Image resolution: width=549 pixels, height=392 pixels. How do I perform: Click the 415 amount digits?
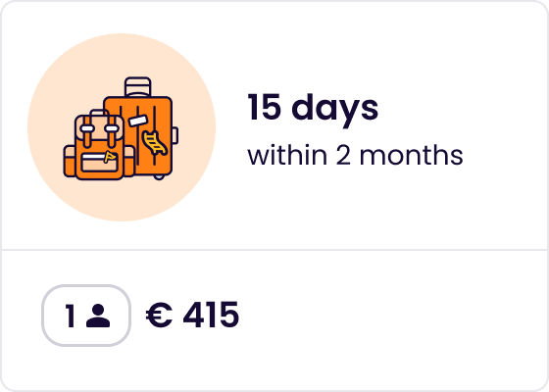[x=211, y=315]
